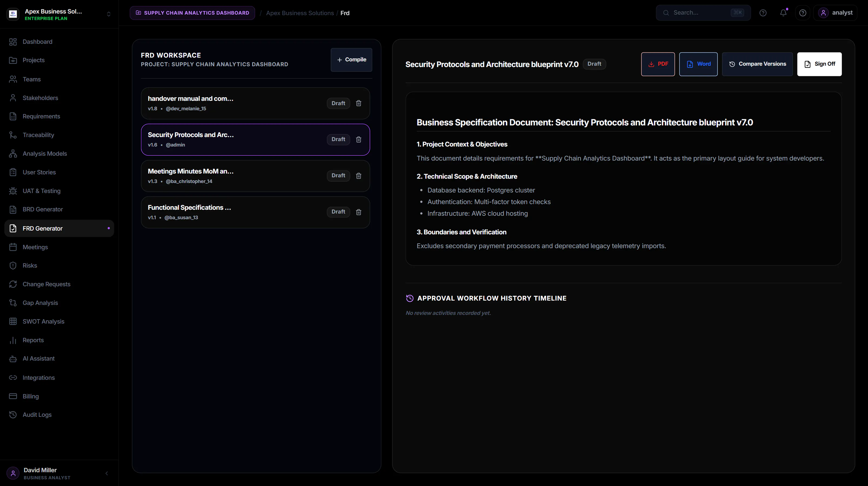Click the help icon next to analyst
Image resolution: width=868 pixels, height=486 pixels.
803,13
